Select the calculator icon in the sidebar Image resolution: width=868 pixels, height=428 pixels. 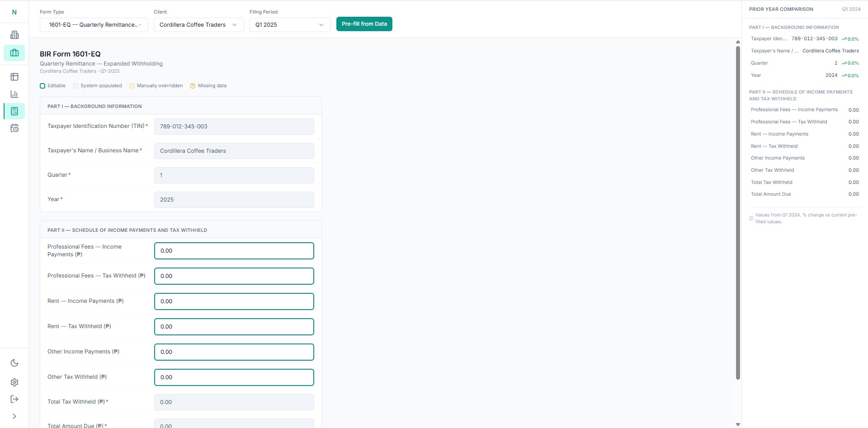[14, 111]
